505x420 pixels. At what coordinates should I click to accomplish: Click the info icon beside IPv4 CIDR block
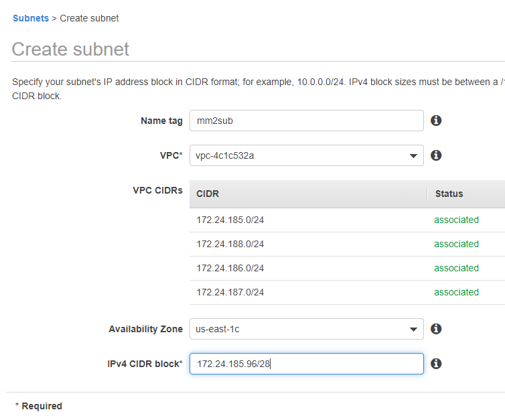point(436,364)
